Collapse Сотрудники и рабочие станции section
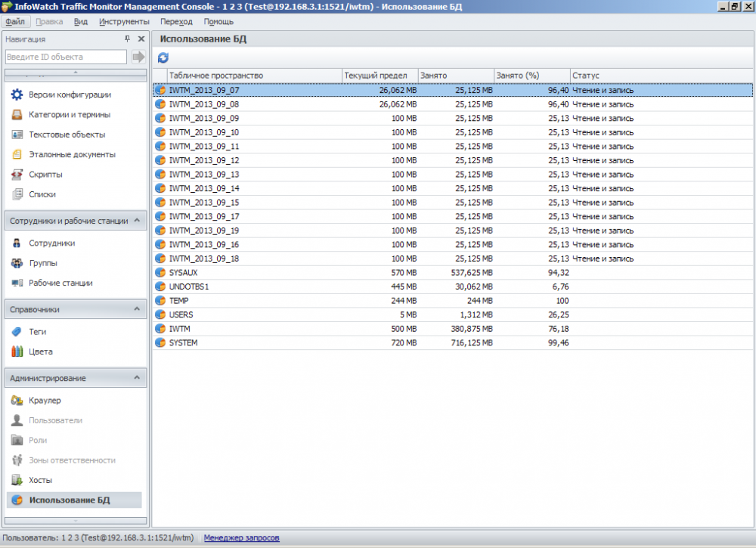Image resolution: width=756 pixels, height=548 pixels. [137, 220]
